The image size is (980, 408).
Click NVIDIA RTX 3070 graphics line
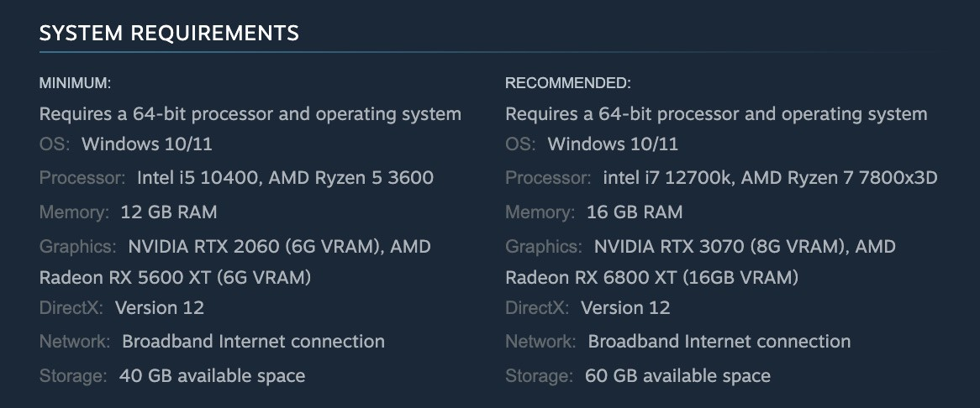[745, 247]
